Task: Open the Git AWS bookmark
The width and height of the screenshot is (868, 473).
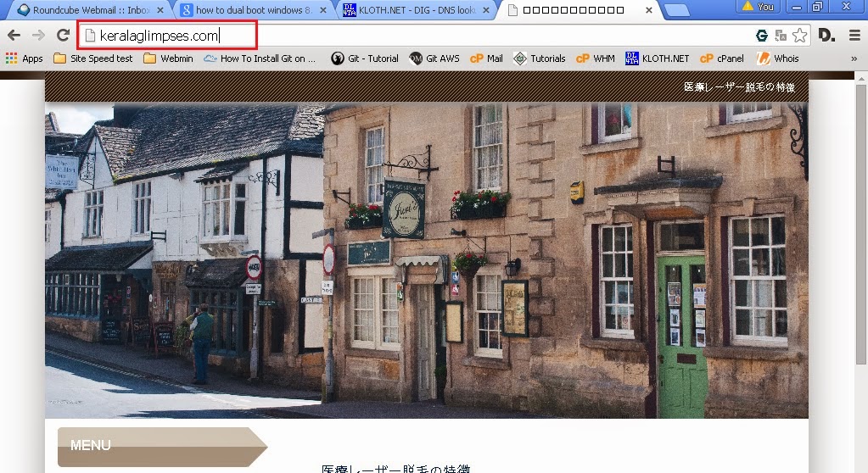Action: pos(434,58)
